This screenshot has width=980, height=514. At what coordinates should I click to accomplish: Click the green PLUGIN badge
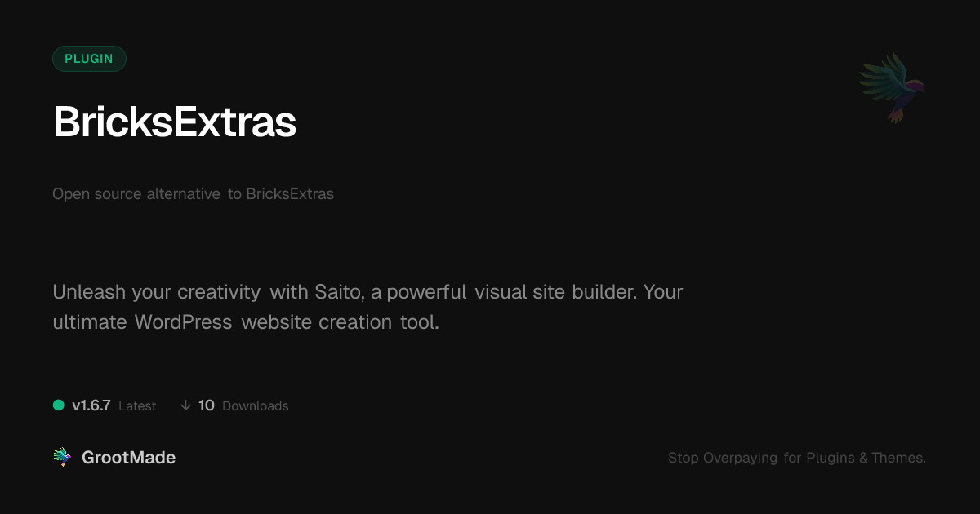point(89,59)
